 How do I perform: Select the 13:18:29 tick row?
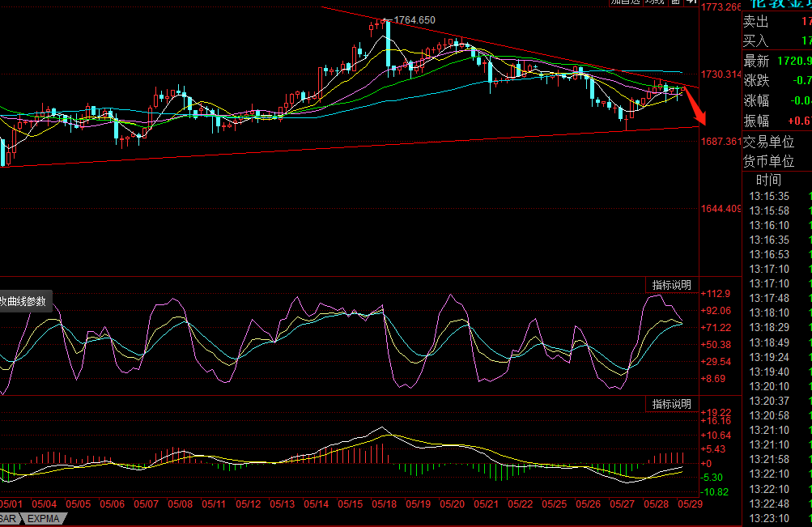(777, 327)
